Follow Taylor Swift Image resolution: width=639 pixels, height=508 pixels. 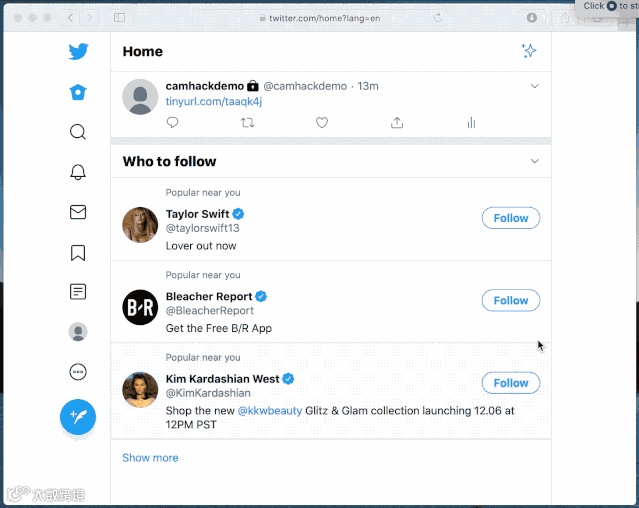tap(511, 218)
